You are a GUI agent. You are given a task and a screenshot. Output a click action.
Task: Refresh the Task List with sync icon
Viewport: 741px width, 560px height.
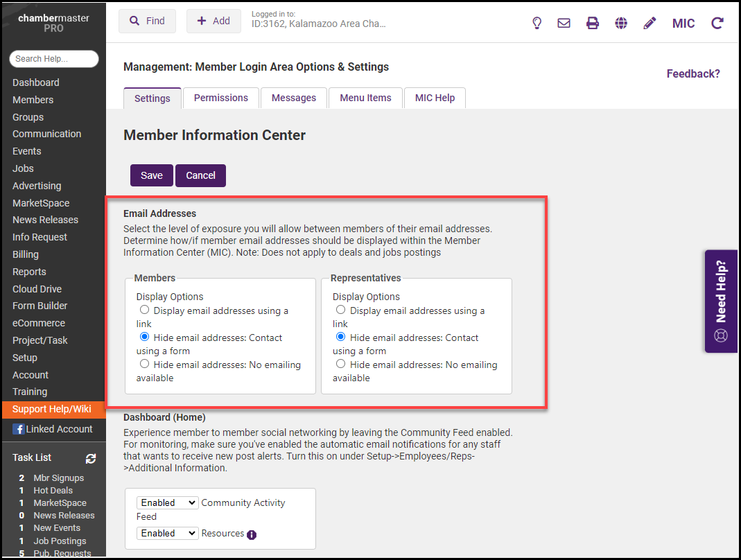point(91,458)
